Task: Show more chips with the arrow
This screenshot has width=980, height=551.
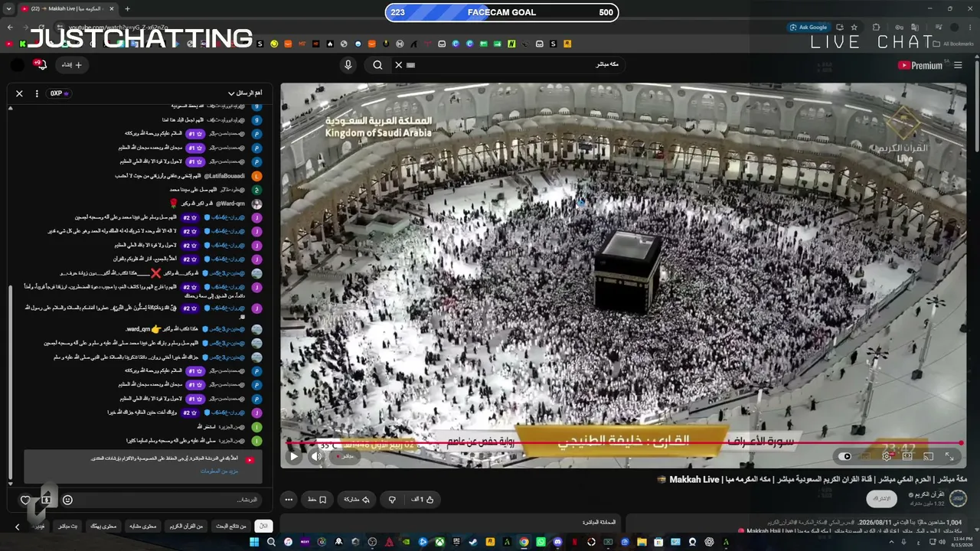Action: 17,527
